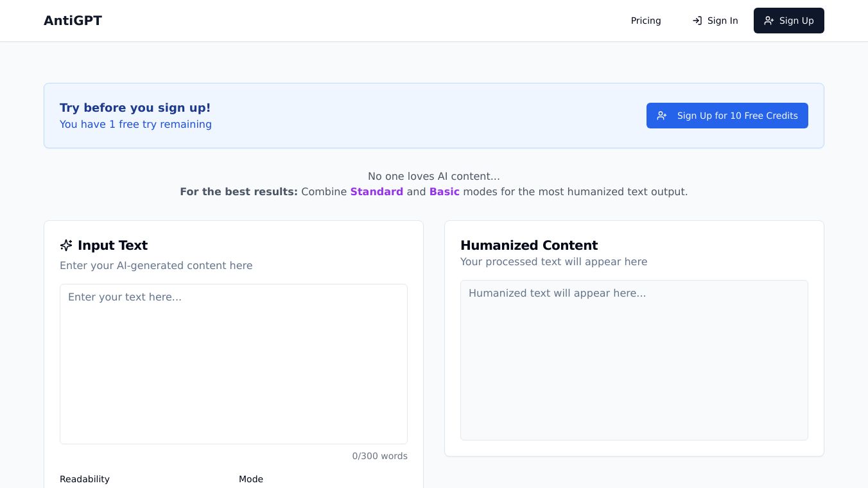Click the Input Text heading
The image size is (868, 488).
(112, 245)
